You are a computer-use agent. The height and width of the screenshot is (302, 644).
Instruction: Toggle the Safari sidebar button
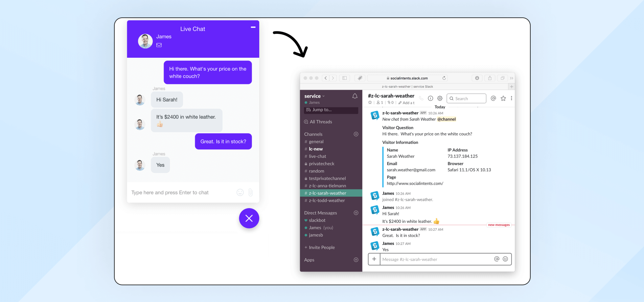point(344,78)
